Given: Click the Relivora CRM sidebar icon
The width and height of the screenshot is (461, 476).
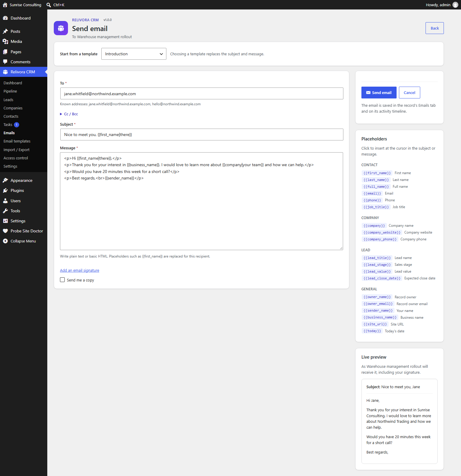Looking at the screenshot, I should [x=5, y=72].
